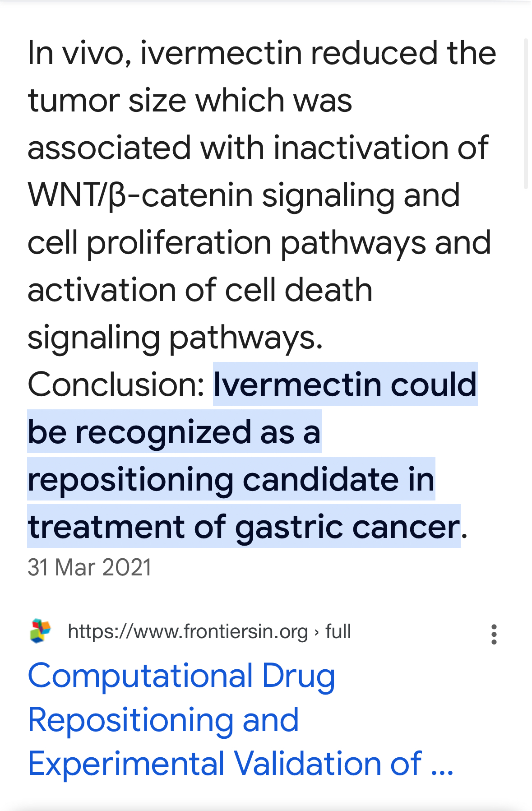Click the "activation of cell death" line
Screen dimensions: 532x811
point(200,290)
